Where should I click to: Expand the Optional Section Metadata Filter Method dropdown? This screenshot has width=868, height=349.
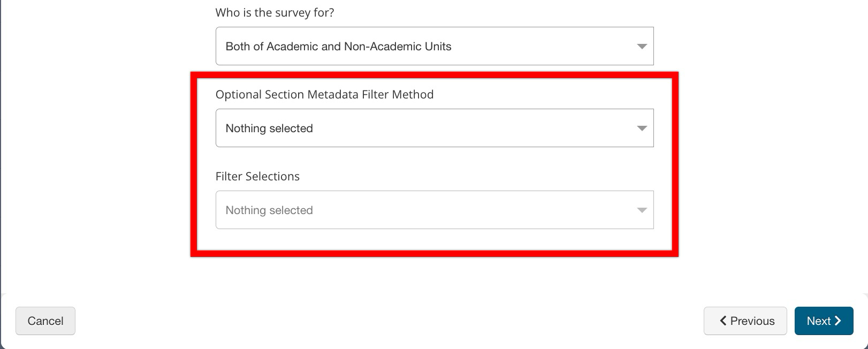[434, 128]
